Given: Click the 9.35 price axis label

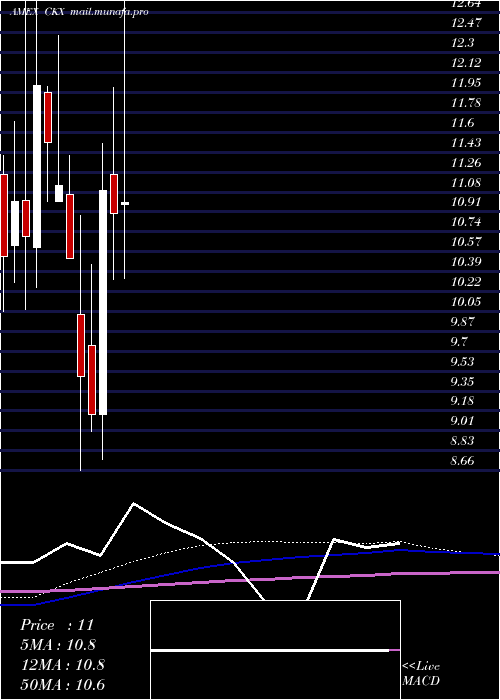Looking at the screenshot, I should [x=462, y=382].
